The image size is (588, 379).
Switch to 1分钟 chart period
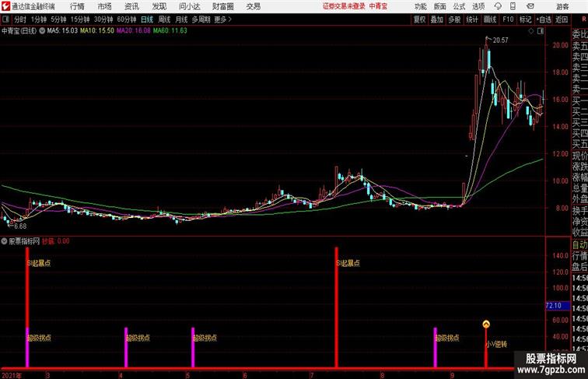39,19
